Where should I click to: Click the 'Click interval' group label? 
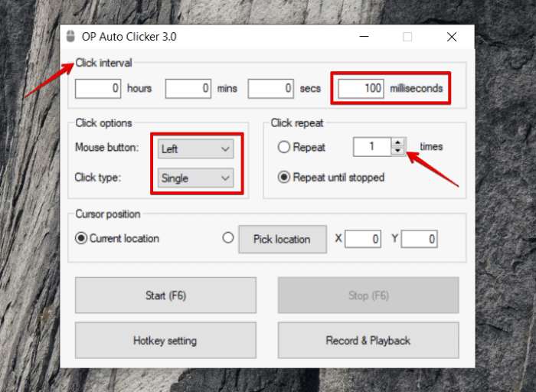(x=103, y=63)
